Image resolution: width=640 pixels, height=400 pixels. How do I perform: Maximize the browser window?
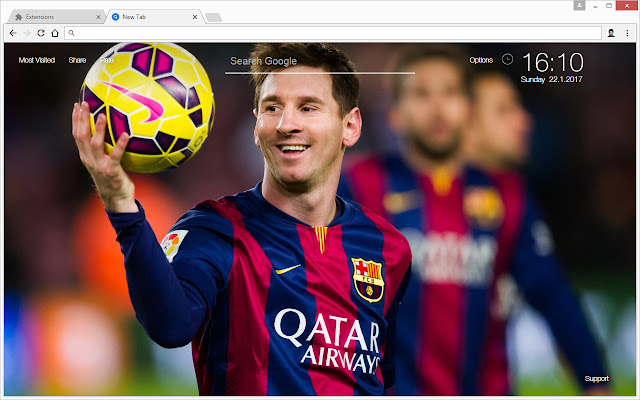coord(609,6)
